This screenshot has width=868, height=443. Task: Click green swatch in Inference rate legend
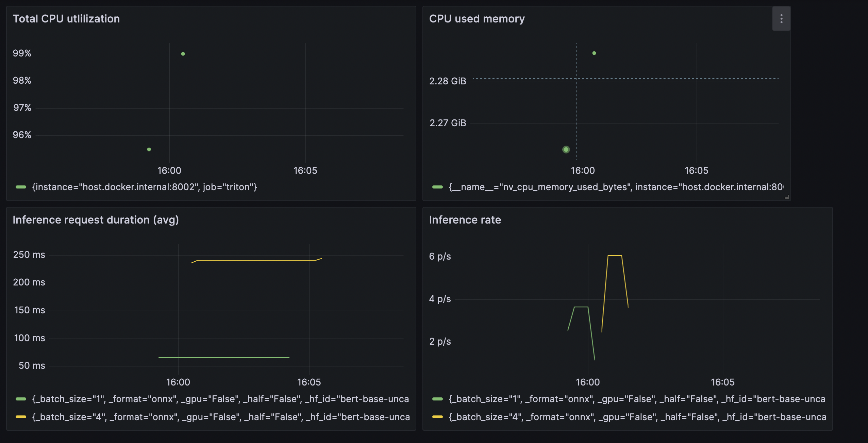437,399
